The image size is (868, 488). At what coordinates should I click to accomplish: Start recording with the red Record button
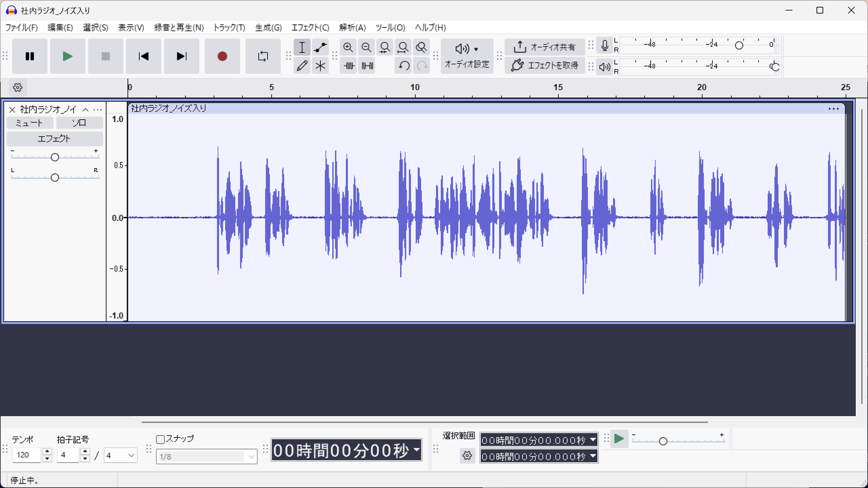point(222,56)
